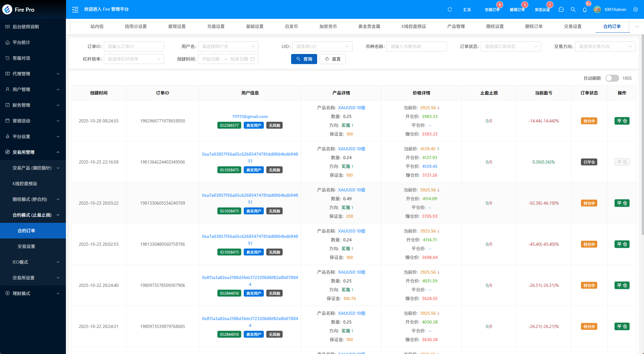
Task: Click the t001Admin avatar image
Action: tap(597, 9)
